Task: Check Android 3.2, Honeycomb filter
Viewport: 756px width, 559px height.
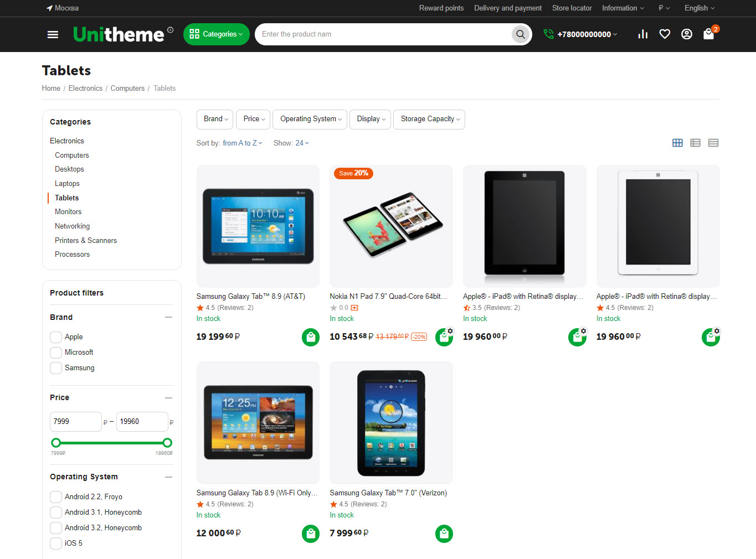Action: click(x=56, y=528)
